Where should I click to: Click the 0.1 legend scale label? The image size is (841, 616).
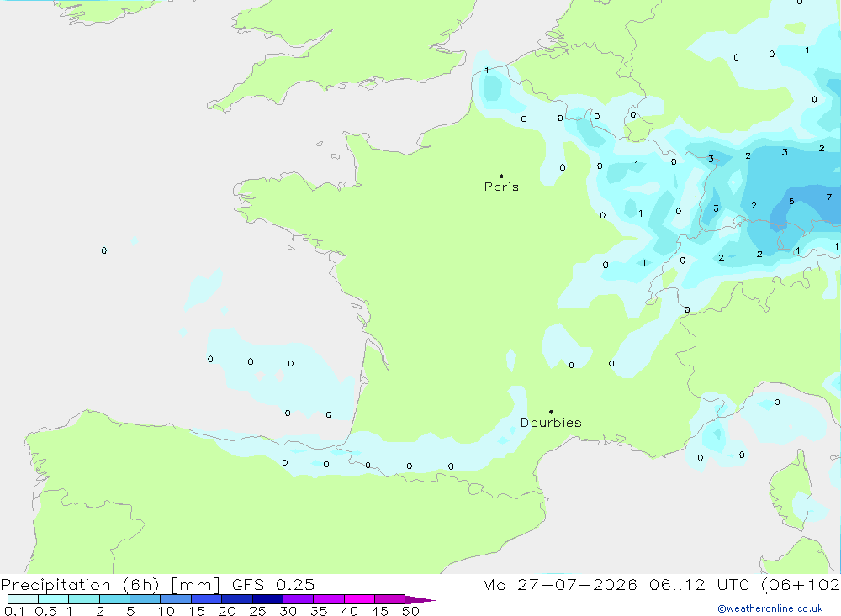pyautogui.click(x=14, y=611)
